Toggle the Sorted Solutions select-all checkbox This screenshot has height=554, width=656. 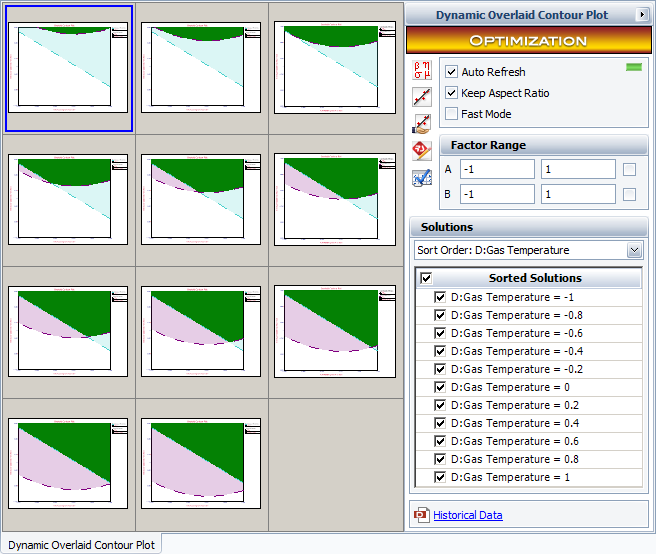[427, 278]
